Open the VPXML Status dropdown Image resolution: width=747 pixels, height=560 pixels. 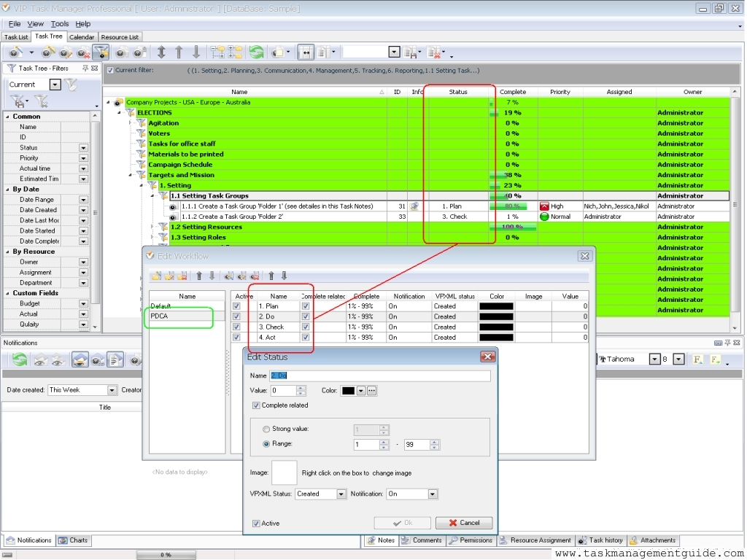[341, 494]
